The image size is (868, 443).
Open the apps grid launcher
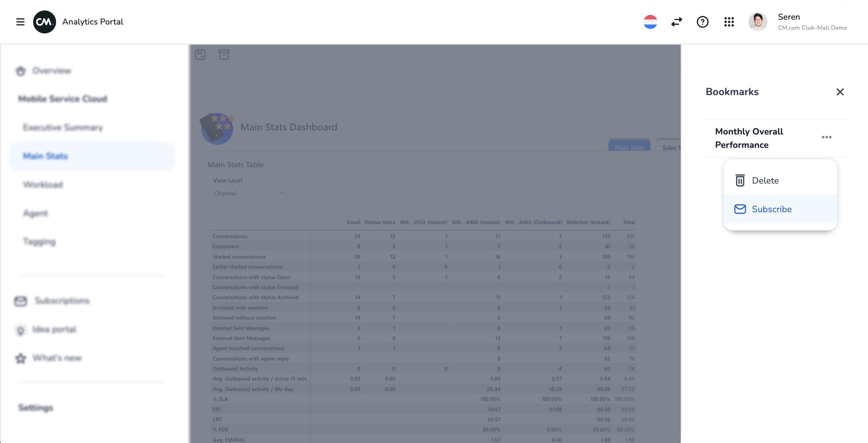[x=729, y=22]
